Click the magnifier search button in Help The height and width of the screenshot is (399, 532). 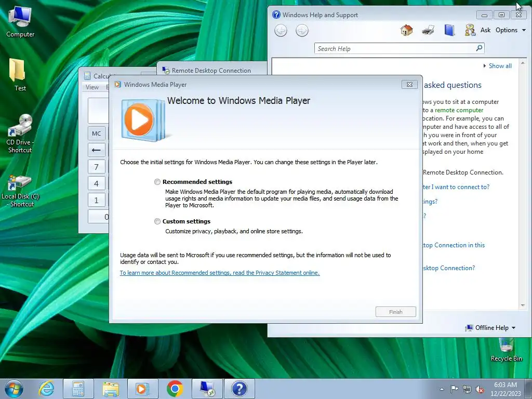(x=479, y=48)
